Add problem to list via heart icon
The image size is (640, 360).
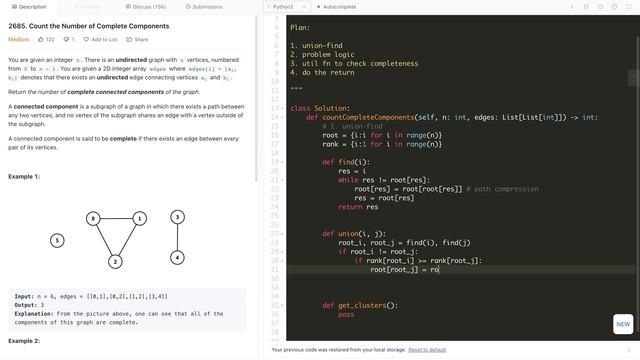click(86, 40)
